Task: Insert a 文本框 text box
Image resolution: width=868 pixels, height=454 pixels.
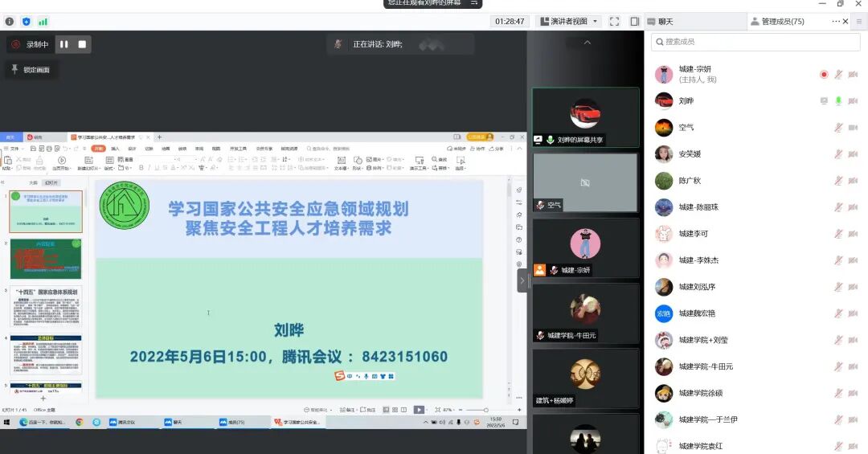Action: [x=341, y=163]
